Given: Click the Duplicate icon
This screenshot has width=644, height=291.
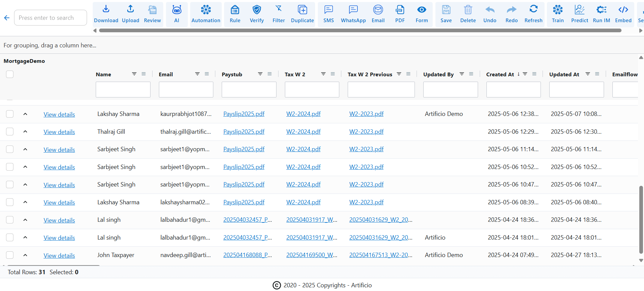Looking at the screenshot, I should pyautogui.click(x=302, y=14).
